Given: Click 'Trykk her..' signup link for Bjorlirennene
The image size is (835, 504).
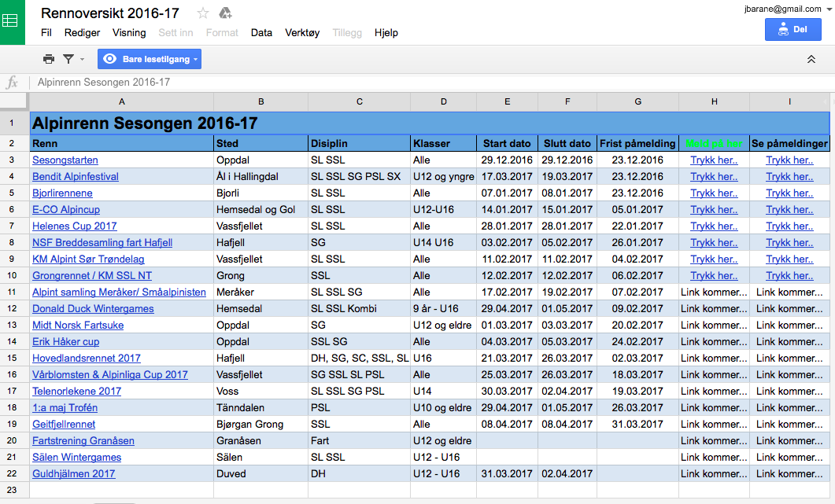Looking at the screenshot, I should [714, 193].
